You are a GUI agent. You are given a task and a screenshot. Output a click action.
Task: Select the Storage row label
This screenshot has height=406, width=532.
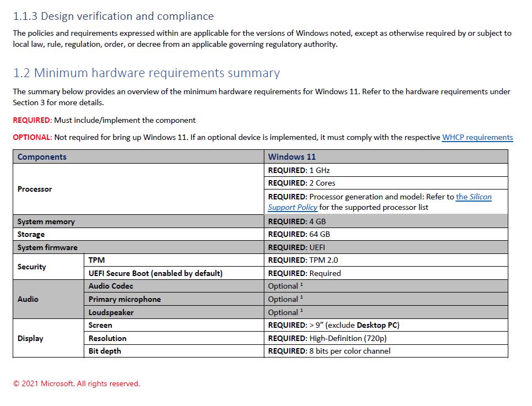point(138,234)
